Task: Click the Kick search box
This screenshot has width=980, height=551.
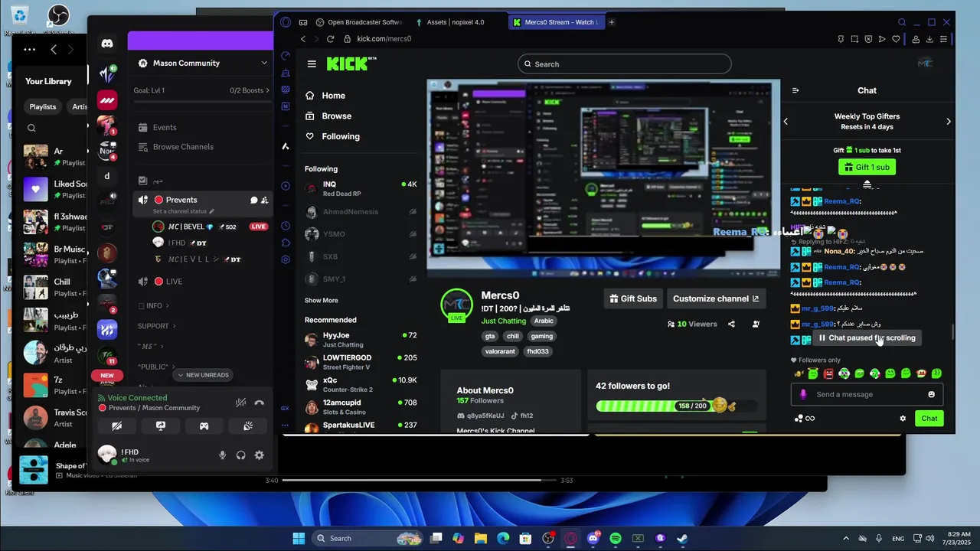Action: pyautogui.click(x=624, y=64)
